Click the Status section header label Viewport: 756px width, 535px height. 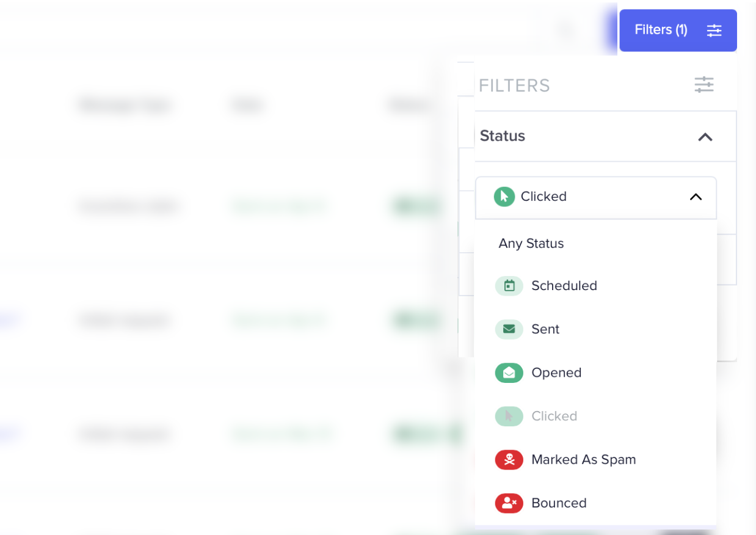click(x=503, y=136)
